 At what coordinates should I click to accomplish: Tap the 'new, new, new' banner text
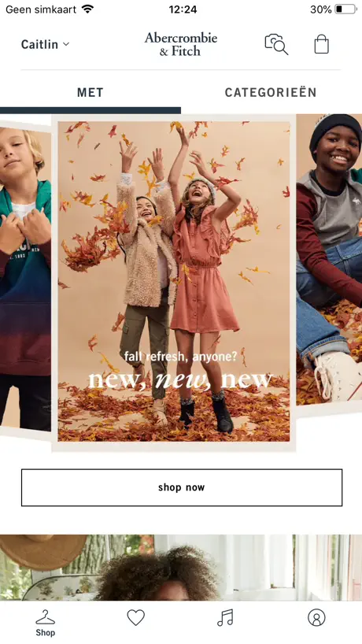pos(180,379)
